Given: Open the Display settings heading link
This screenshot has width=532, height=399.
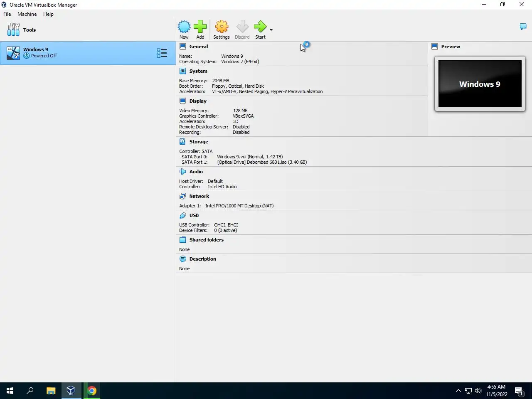Looking at the screenshot, I should (x=198, y=101).
